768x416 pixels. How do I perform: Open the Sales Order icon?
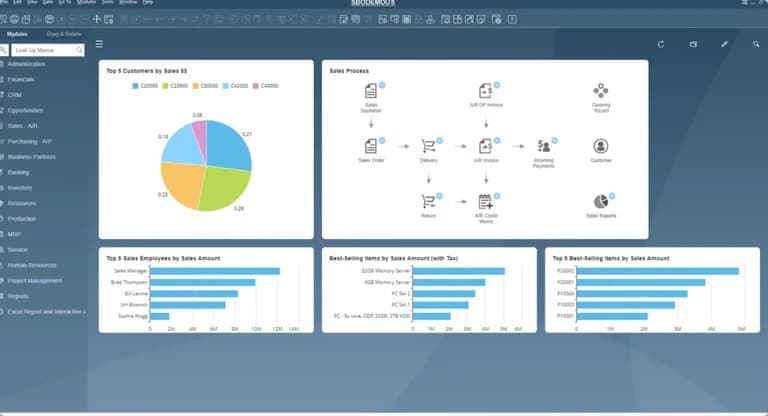pos(371,146)
